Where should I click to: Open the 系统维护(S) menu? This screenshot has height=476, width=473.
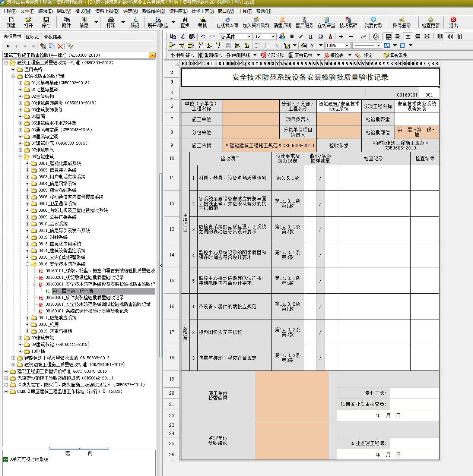(x=153, y=11)
